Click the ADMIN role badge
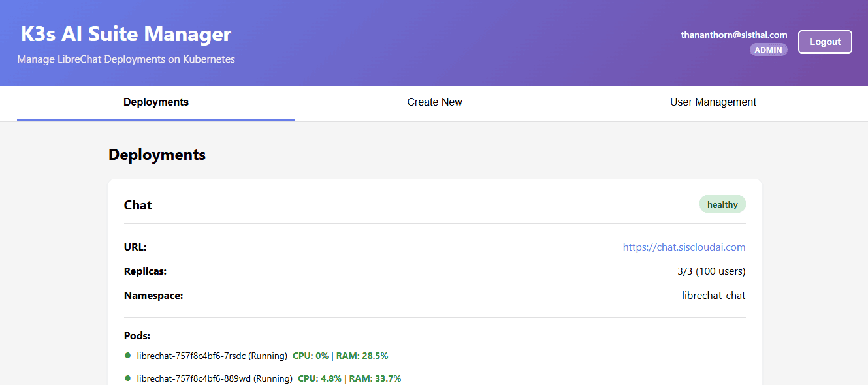This screenshot has width=868, height=385. tap(768, 50)
